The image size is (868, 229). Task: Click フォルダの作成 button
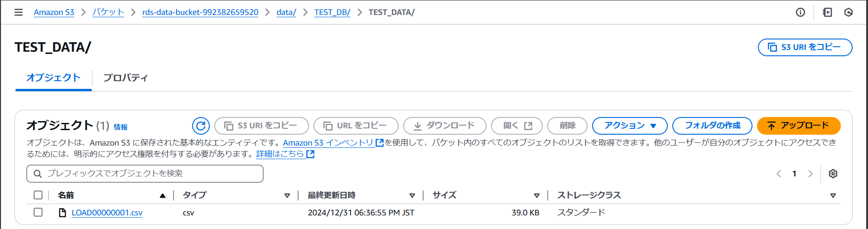712,126
